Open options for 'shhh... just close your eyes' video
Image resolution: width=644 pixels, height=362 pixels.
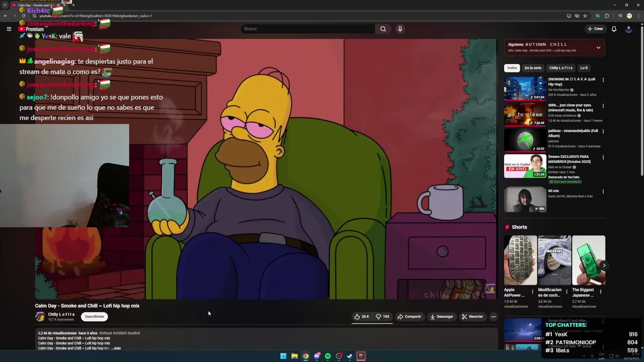[603, 106]
